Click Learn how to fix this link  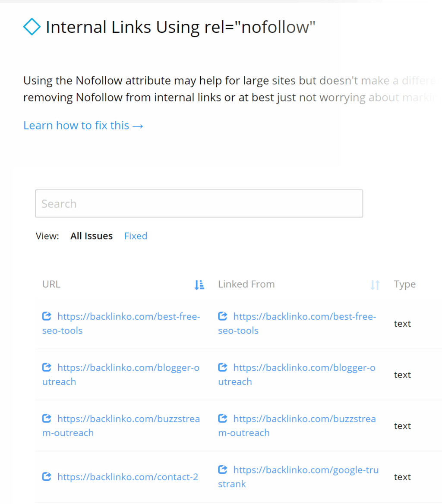click(83, 126)
